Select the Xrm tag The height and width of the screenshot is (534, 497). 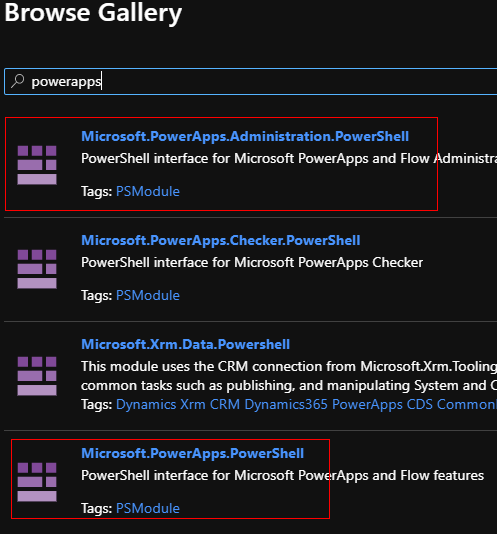[x=193, y=405]
